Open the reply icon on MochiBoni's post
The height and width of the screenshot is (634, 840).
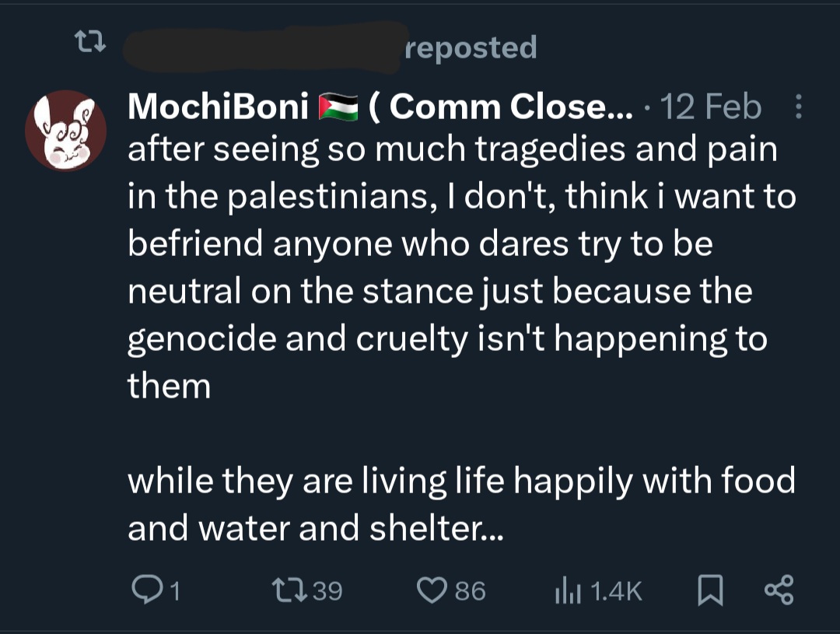(x=145, y=591)
